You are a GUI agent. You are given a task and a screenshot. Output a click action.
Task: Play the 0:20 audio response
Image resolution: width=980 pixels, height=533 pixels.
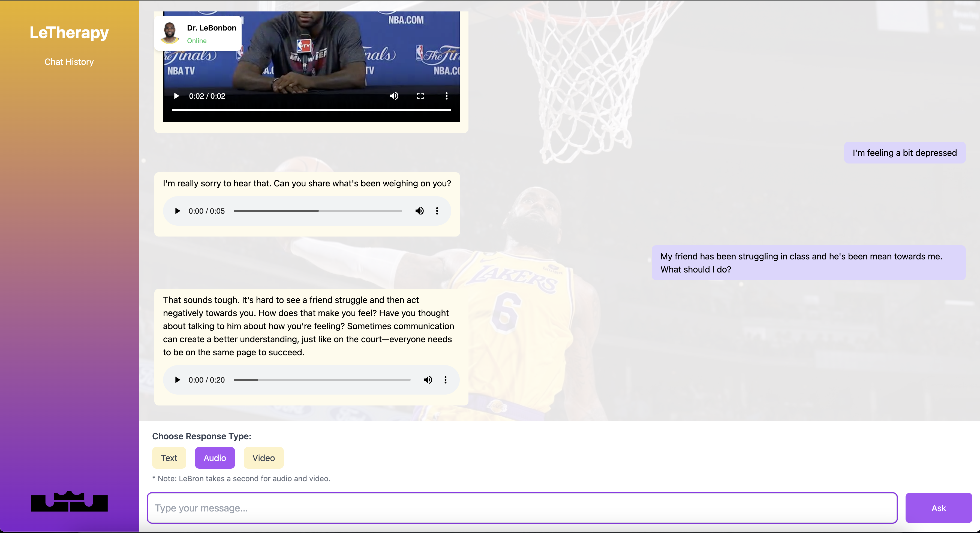pyautogui.click(x=177, y=380)
